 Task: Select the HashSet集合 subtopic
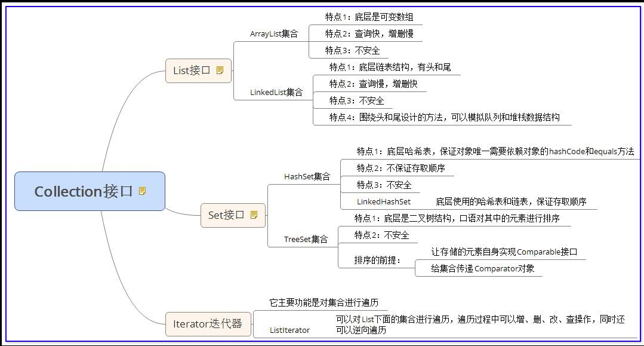coord(307,176)
